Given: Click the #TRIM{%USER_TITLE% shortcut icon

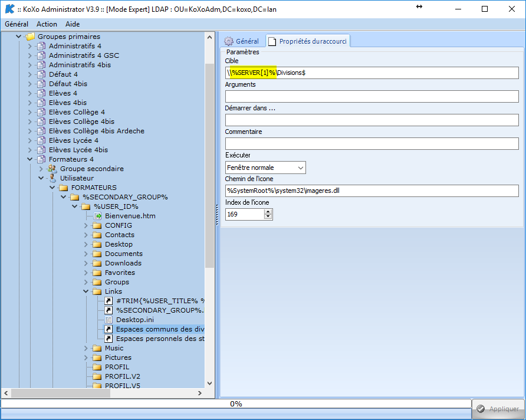Looking at the screenshot, I should (x=109, y=301).
